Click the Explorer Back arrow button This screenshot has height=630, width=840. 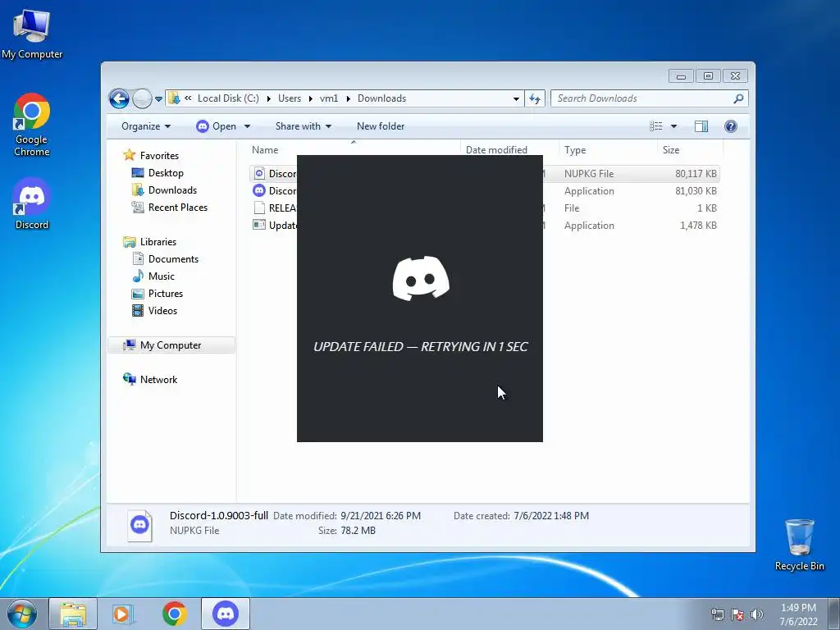119,98
